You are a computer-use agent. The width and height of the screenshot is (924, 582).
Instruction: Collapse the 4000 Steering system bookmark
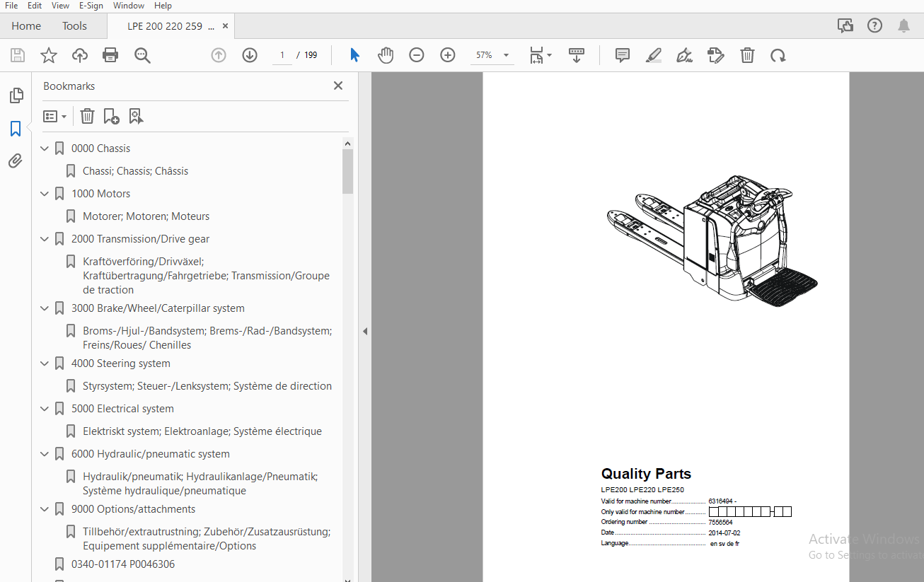click(45, 363)
